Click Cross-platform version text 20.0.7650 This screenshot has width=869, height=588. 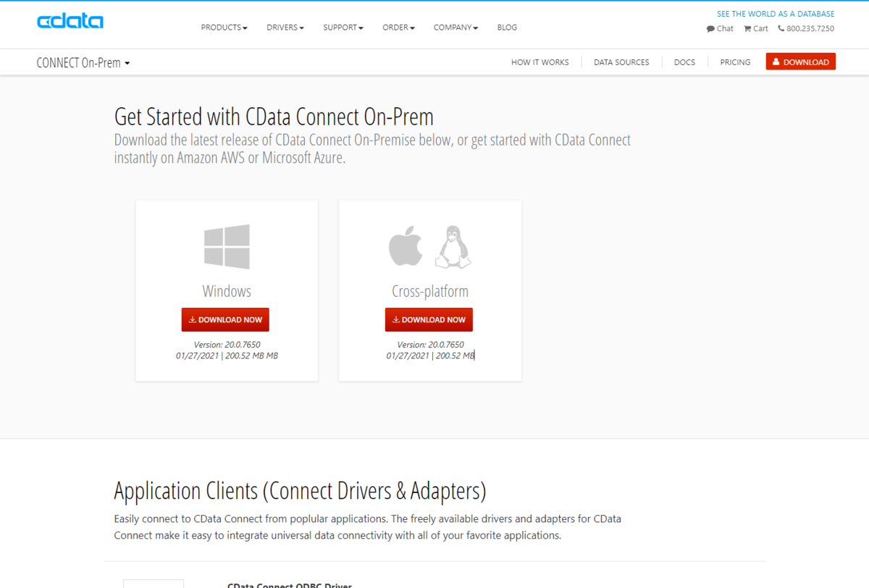(x=430, y=345)
